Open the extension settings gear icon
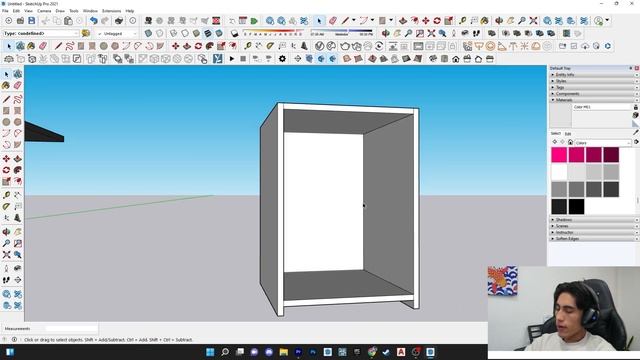The height and width of the screenshot is (360, 640). click(x=282, y=59)
